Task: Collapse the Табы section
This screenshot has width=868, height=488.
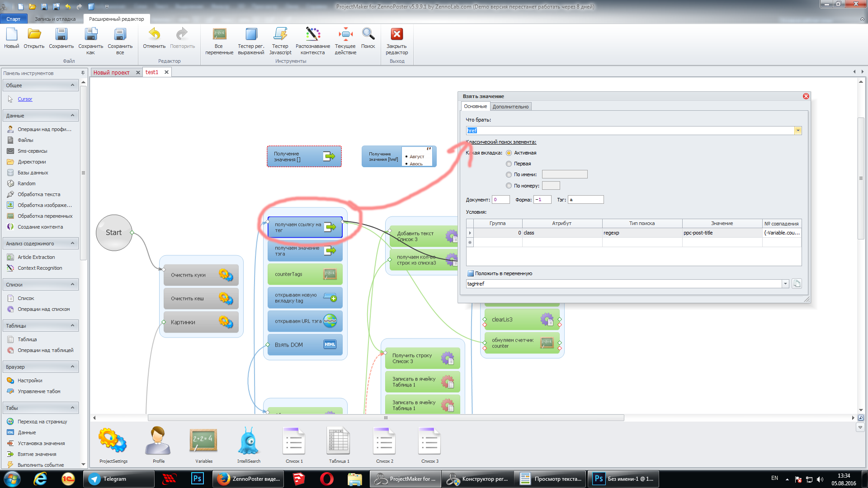Action: [x=72, y=408]
